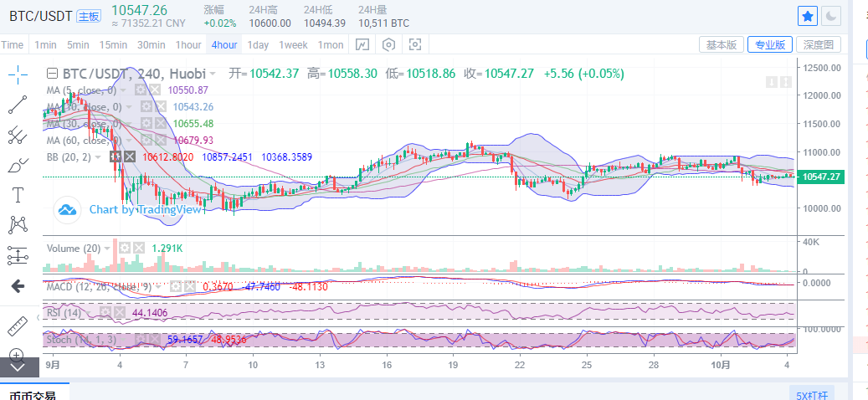
Task: Click the current price label 10547.27 on axis
Action: point(821,177)
